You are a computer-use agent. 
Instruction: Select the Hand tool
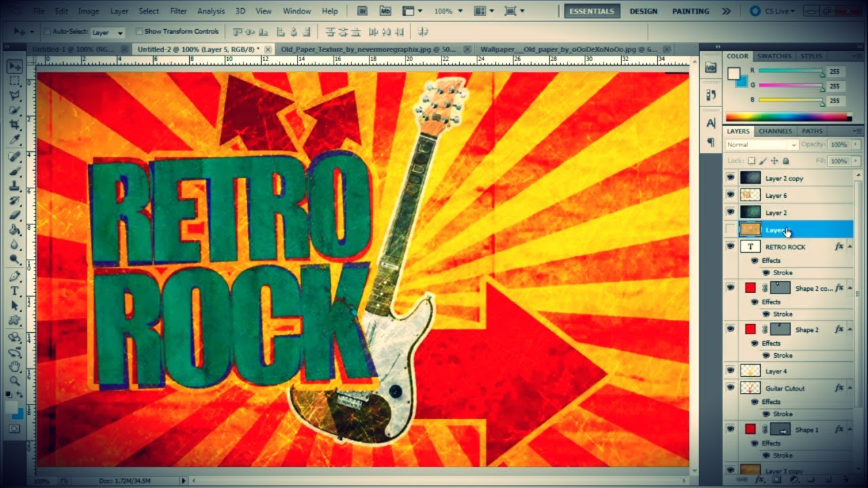pos(14,367)
